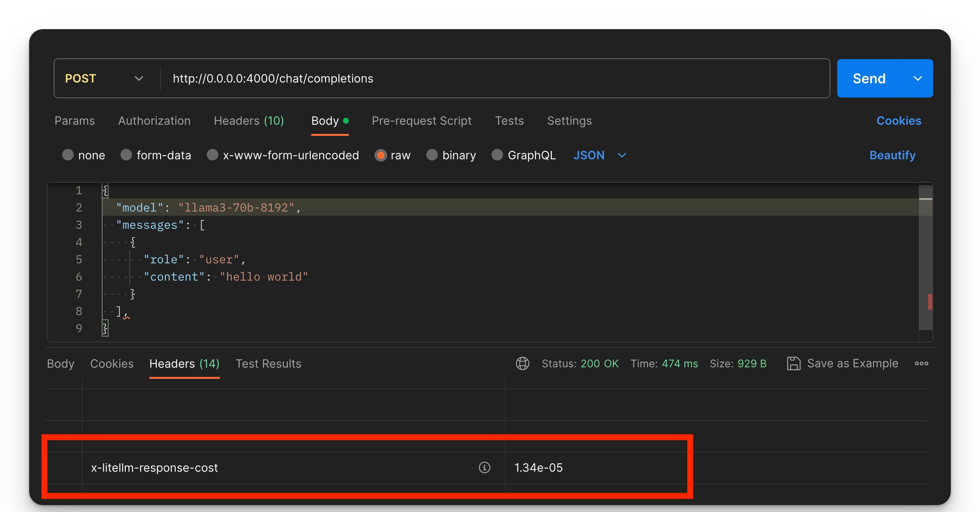Open the Cookies link on the right

point(899,121)
